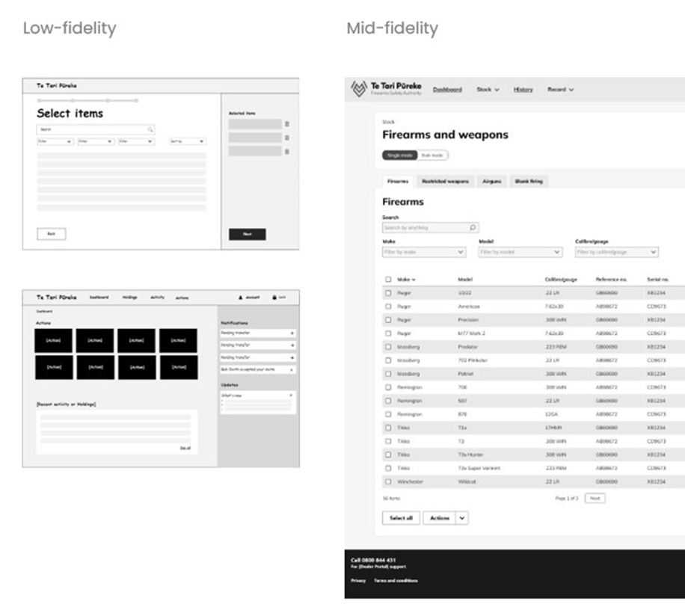Viewport: 685px width, 616px height.
Task: Select the M77 Mark 2 row checkbox
Action: pos(388,333)
